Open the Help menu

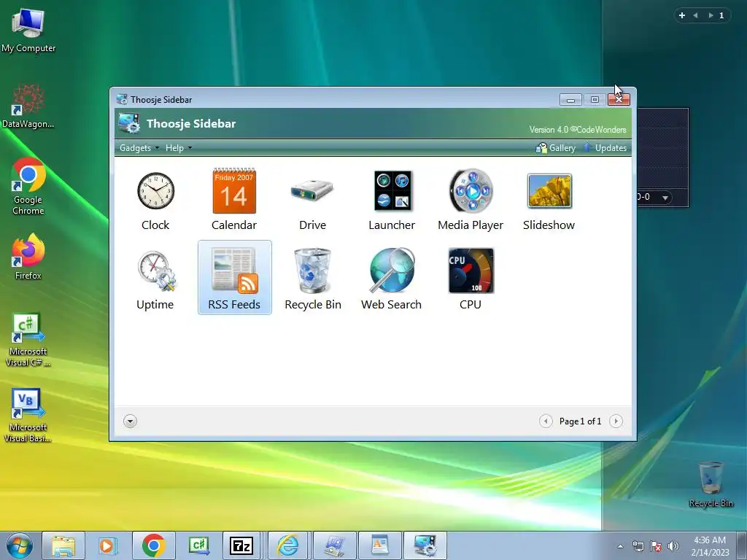pos(179,148)
